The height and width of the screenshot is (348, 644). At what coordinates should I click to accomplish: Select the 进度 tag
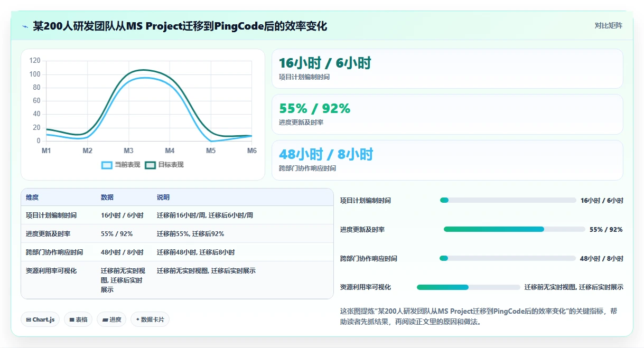[x=111, y=319]
